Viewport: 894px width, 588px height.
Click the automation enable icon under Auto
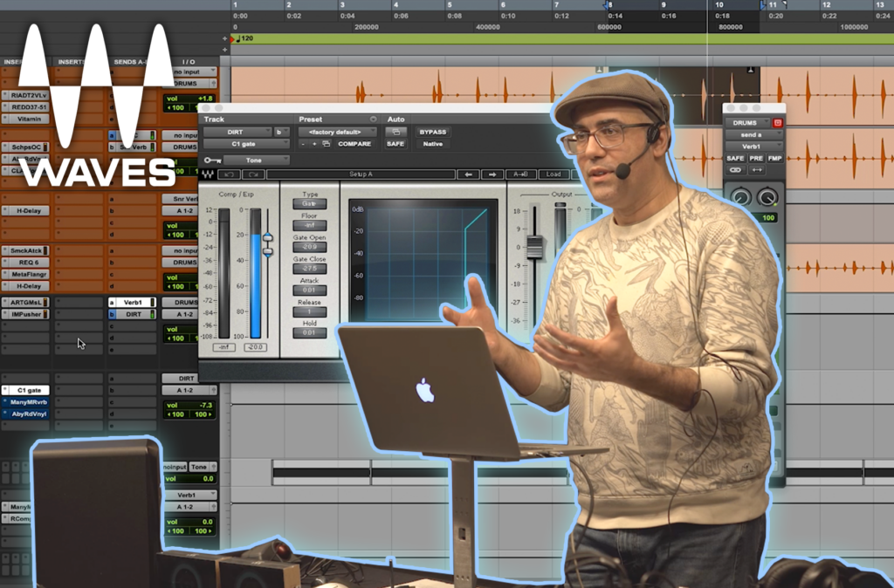pos(395,132)
